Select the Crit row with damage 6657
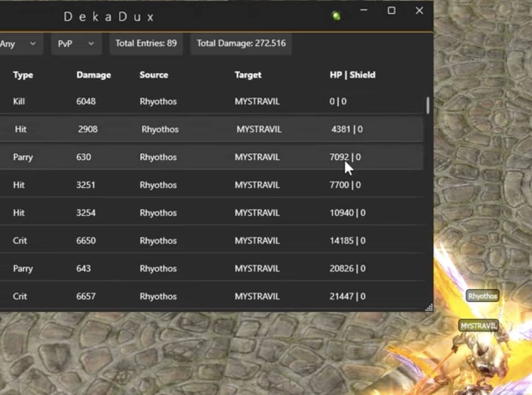Image resolution: width=532 pixels, height=395 pixels. coord(212,296)
